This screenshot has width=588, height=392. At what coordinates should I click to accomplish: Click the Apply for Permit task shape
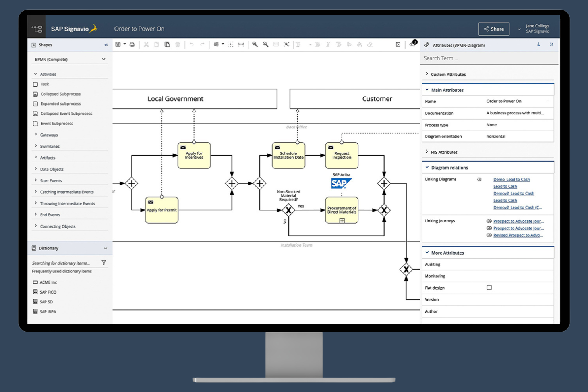[161, 210]
